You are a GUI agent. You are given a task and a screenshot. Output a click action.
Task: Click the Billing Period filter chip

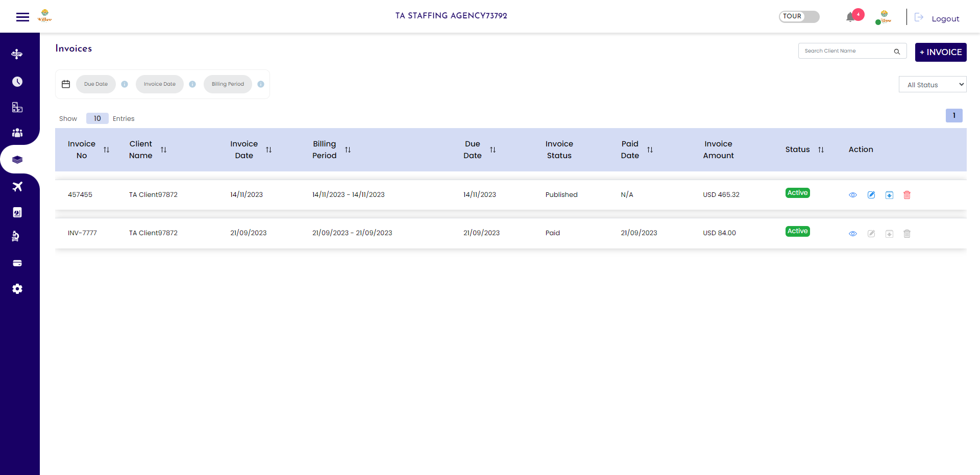coord(228,84)
